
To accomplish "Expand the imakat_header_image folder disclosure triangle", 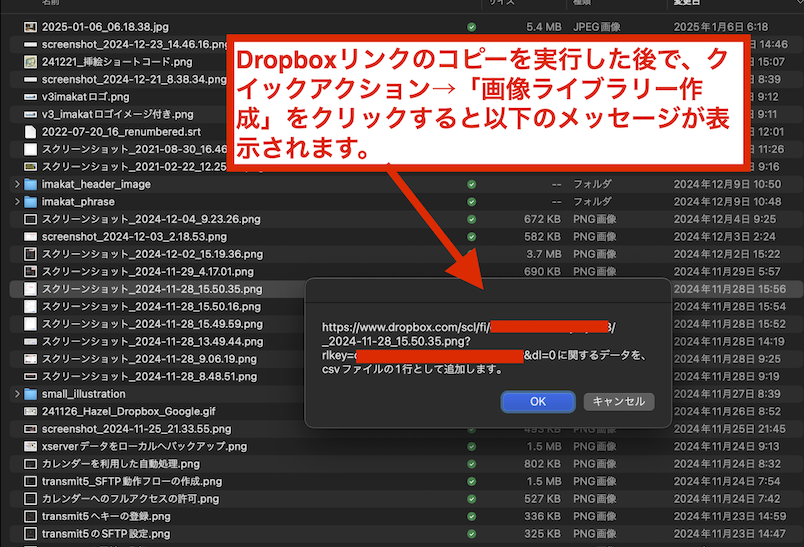I will [x=16, y=185].
